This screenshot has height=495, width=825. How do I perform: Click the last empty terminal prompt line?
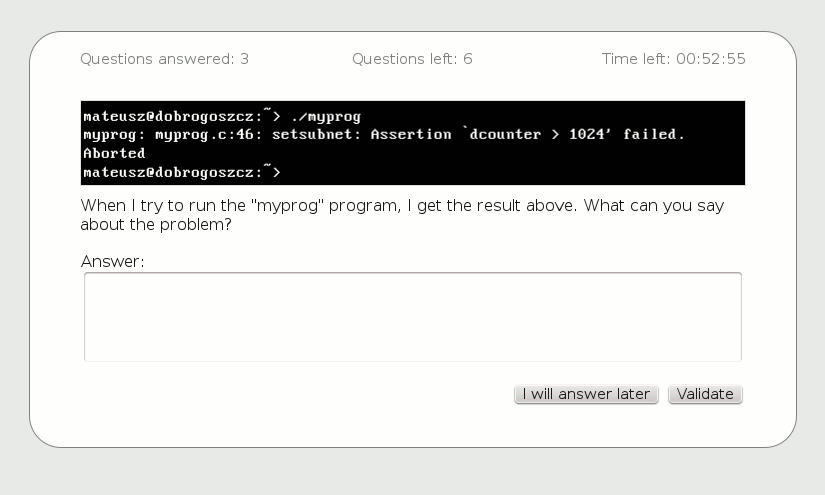(182, 173)
